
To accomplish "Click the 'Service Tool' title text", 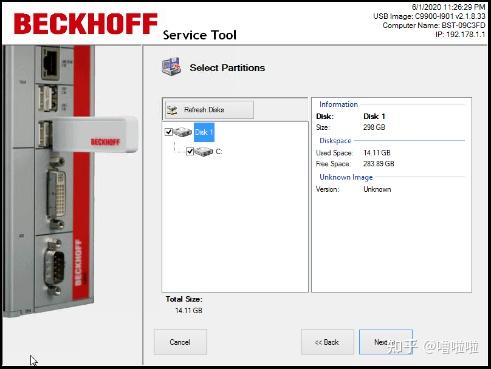I will [x=200, y=35].
